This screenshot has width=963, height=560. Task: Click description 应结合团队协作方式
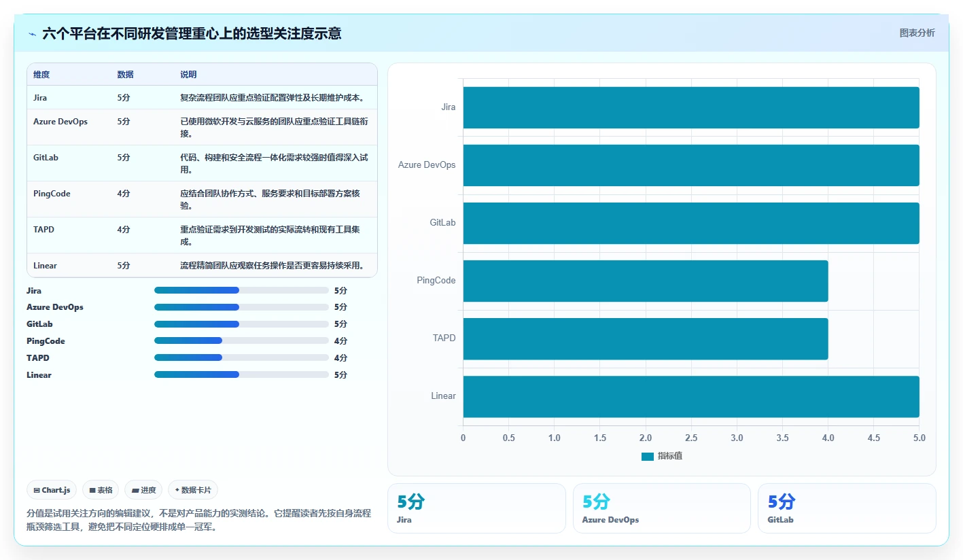(270, 200)
